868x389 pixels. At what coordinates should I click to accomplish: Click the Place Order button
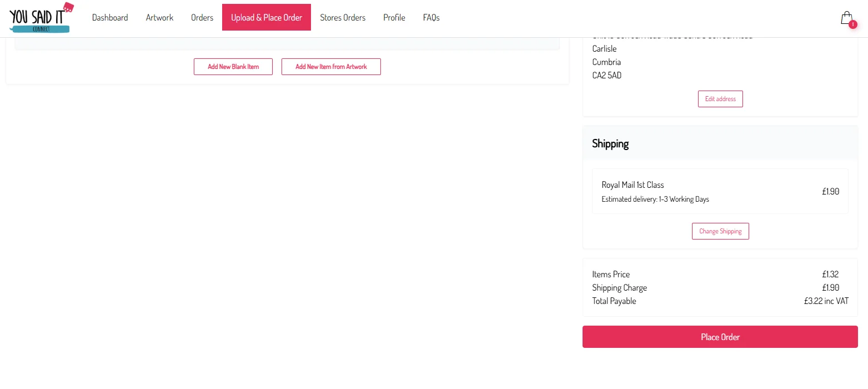(720, 337)
